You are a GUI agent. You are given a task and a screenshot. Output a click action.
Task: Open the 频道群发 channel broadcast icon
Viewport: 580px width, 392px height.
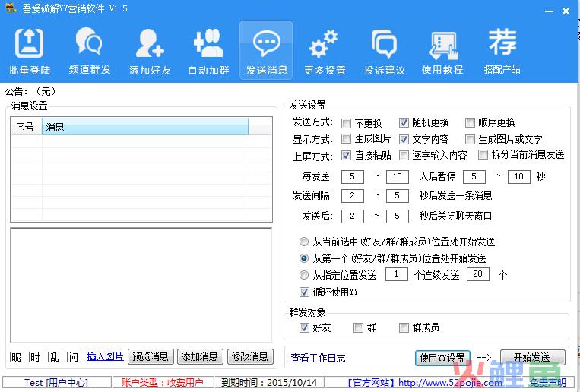tap(90, 51)
